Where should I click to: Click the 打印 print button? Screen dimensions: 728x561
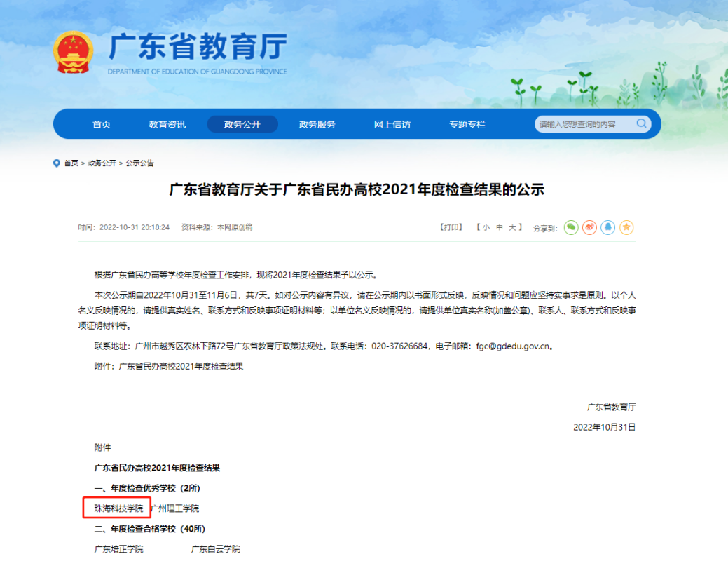(x=451, y=227)
